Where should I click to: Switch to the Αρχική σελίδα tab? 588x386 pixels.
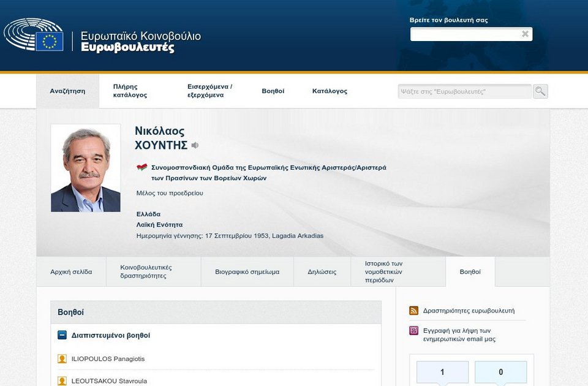[x=71, y=271]
